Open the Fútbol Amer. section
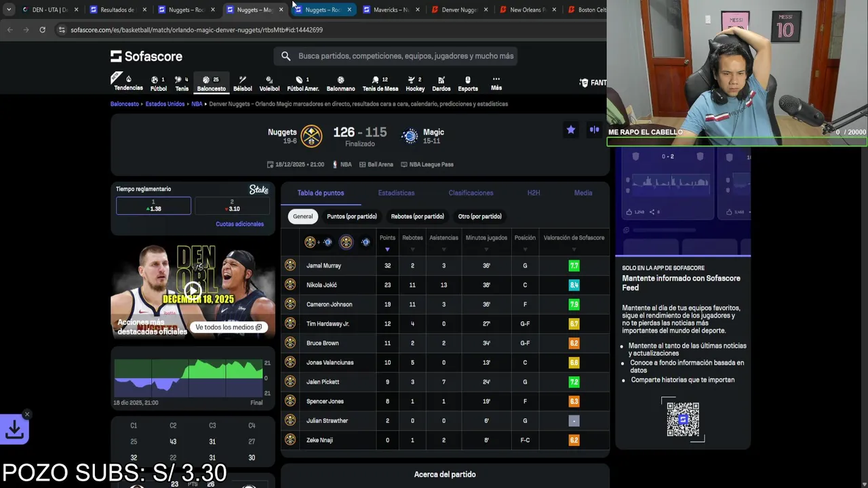868x488 pixels. coord(302,83)
